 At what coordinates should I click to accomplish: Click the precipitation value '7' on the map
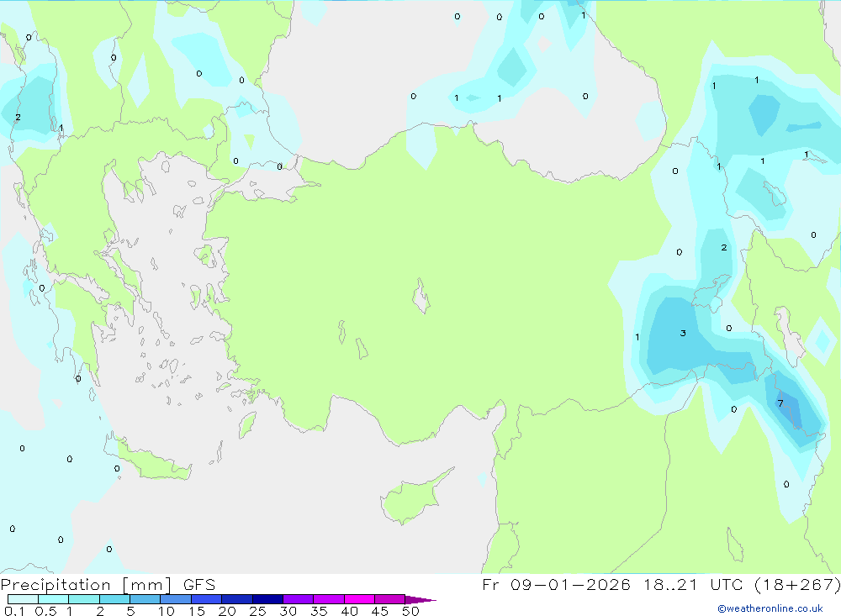pos(780,403)
